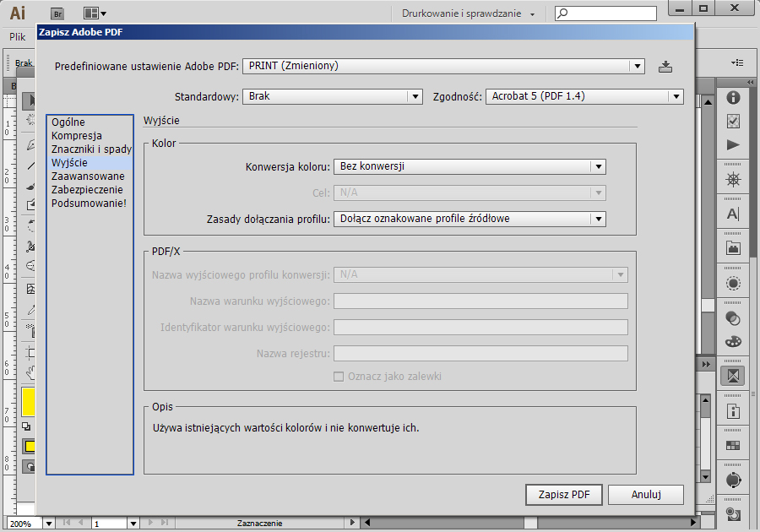Image resolution: width=760 pixels, height=532 pixels.
Task: Open the arrange documents dropdown in app bar
Action: [x=95, y=14]
